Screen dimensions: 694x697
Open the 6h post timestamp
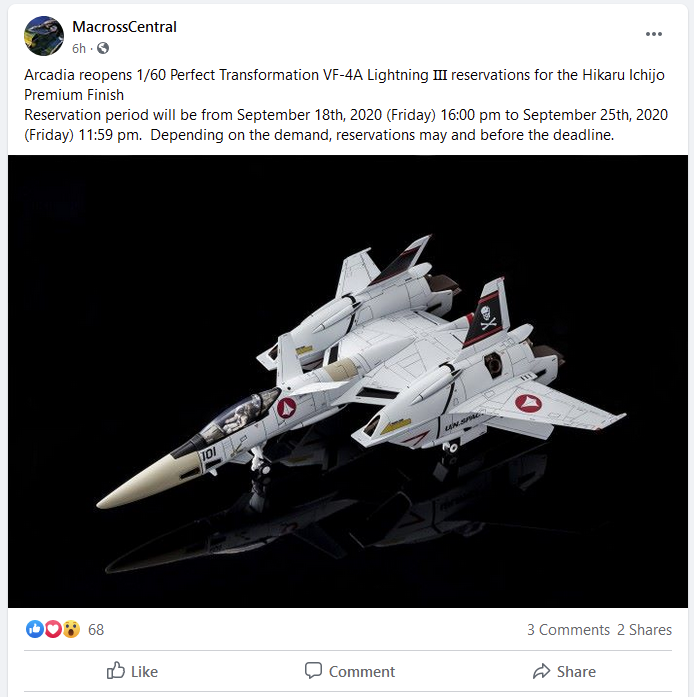[79, 48]
